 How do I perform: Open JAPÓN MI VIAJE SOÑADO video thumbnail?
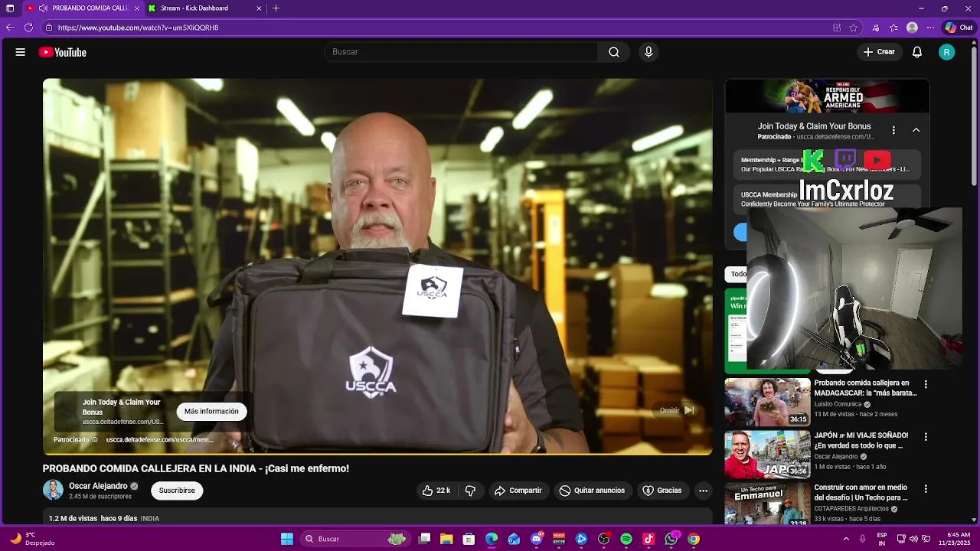[767, 455]
